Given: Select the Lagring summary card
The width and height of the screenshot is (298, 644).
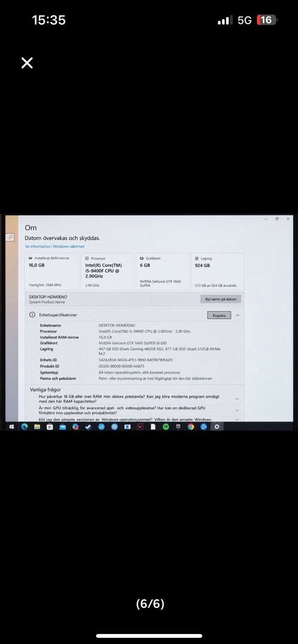Looking at the screenshot, I should pyautogui.click(x=217, y=271).
